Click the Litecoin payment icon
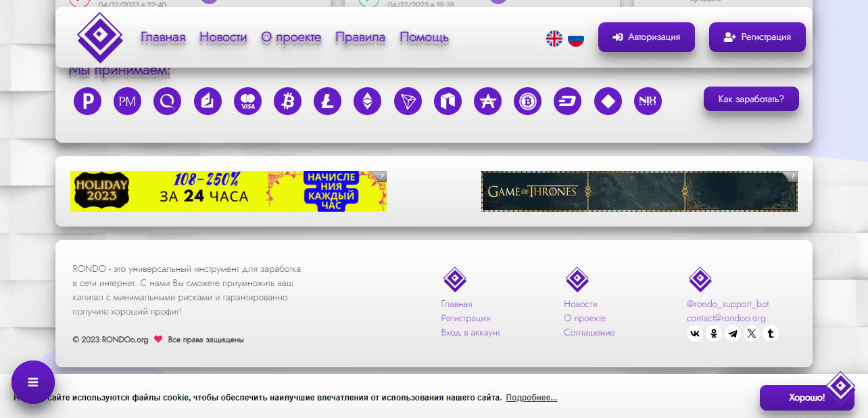The height and width of the screenshot is (418, 868). 327,101
